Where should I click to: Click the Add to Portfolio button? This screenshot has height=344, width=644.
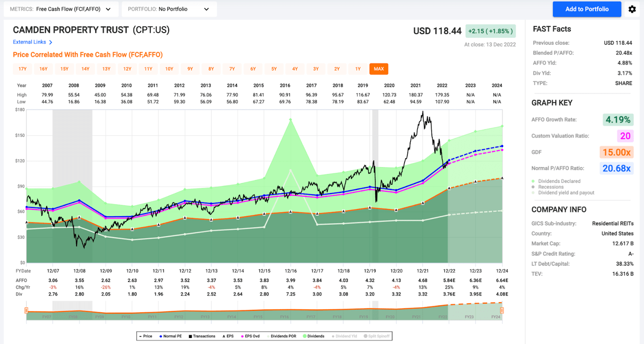(587, 9)
